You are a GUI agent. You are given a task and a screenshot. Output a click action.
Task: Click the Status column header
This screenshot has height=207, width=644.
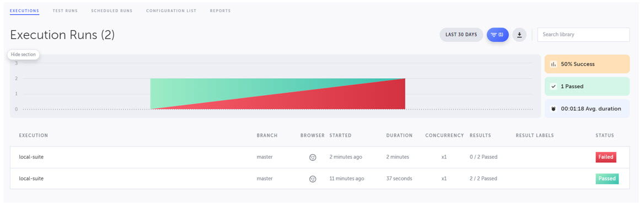click(x=605, y=135)
